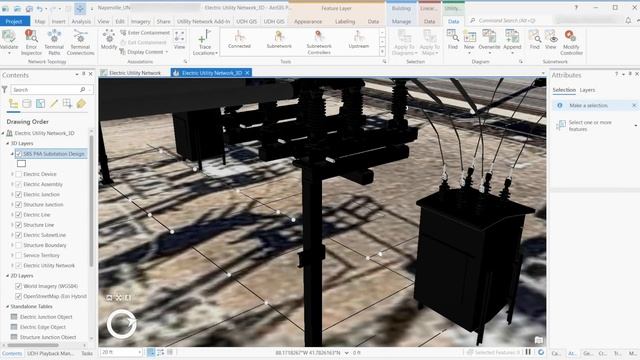Choose the Upstream trace tool

pyautogui.click(x=359, y=40)
